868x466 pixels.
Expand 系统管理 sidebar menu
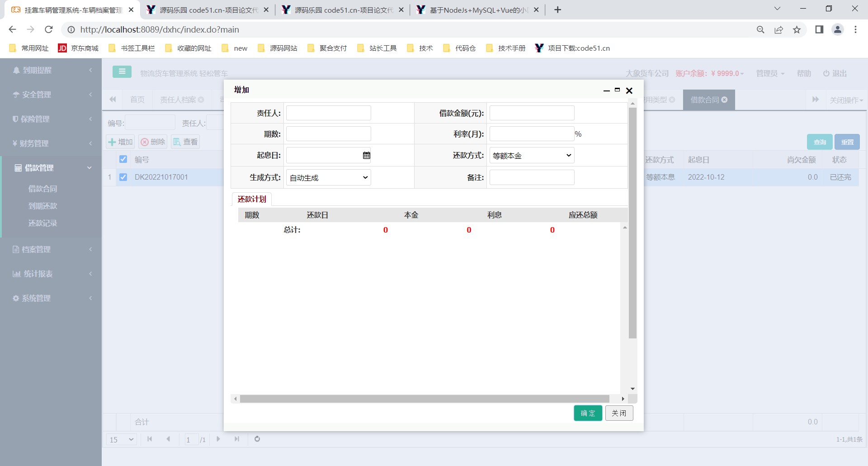pos(51,298)
